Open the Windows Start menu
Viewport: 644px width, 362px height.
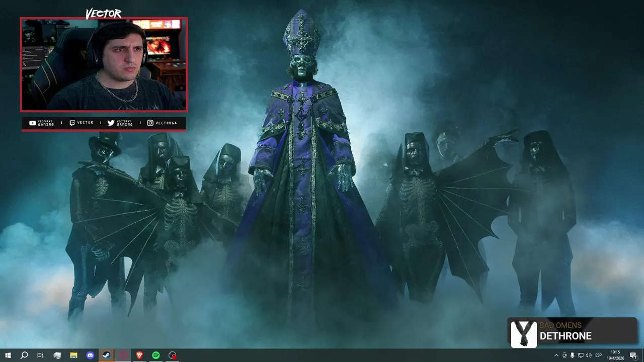[8, 355]
